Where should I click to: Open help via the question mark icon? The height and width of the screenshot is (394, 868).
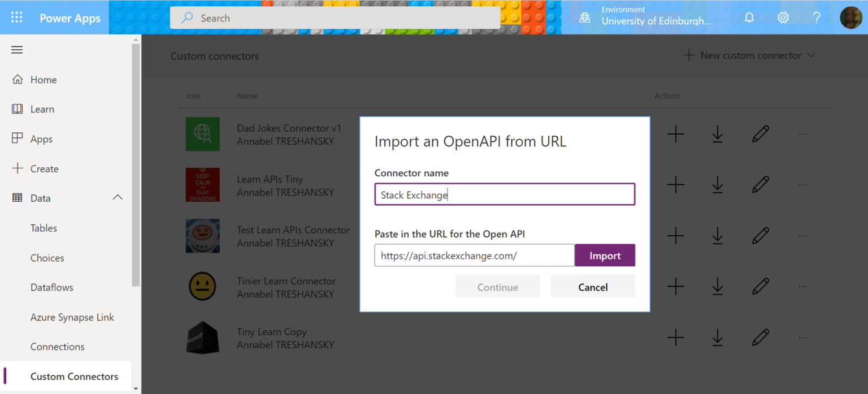tap(816, 17)
